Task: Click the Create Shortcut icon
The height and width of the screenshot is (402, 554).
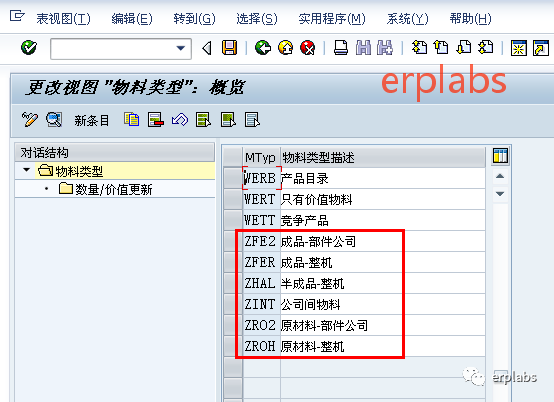Action: [541, 48]
